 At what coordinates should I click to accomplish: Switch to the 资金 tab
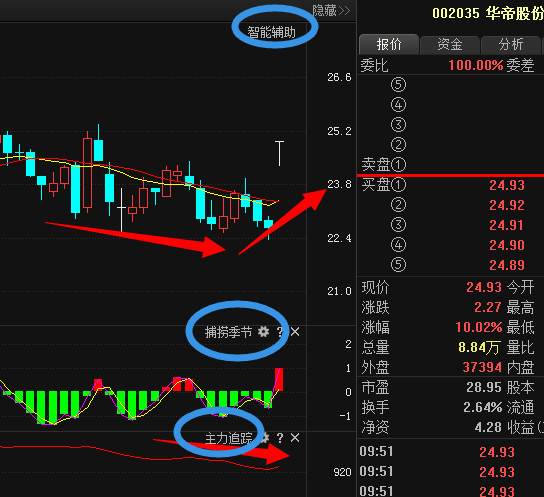[x=450, y=44]
